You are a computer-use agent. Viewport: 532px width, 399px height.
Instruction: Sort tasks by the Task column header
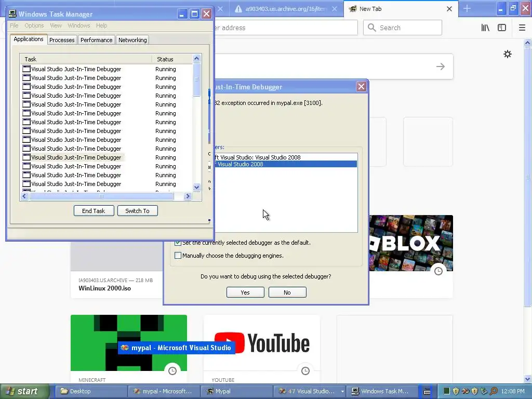pyautogui.click(x=86, y=59)
